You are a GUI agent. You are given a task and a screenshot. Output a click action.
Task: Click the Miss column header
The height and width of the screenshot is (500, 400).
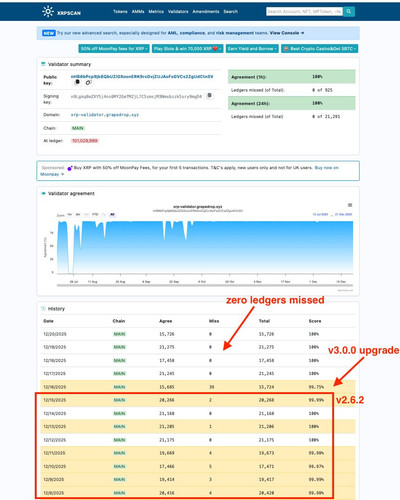214,321
